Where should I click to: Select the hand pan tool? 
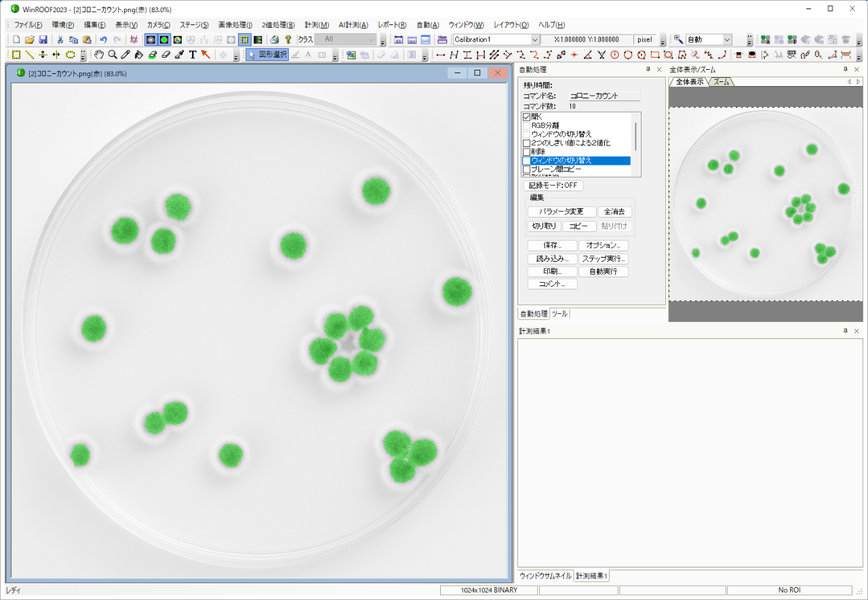(x=99, y=55)
